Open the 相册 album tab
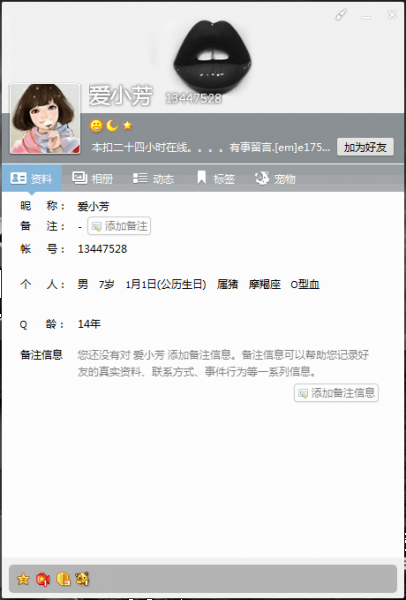406x600 pixels. tap(92, 178)
